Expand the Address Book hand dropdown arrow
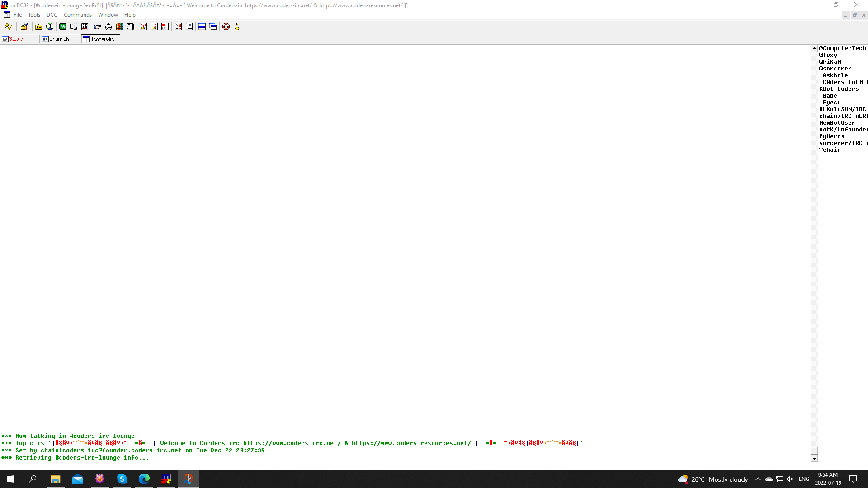The width and height of the screenshot is (868, 488). (101, 23)
